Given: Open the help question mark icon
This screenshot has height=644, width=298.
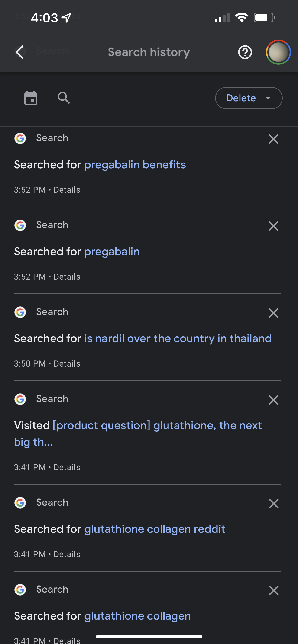Looking at the screenshot, I should click(x=245, y=52).
